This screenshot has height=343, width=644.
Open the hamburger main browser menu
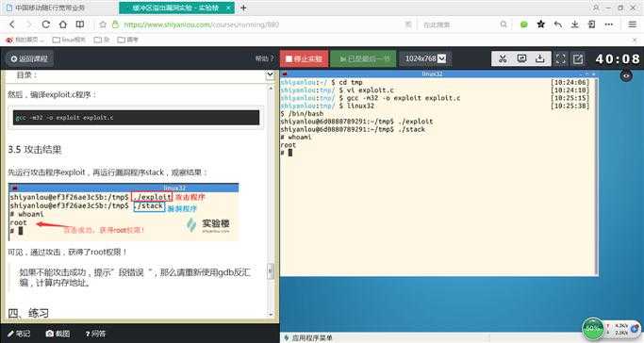[633, 24]
